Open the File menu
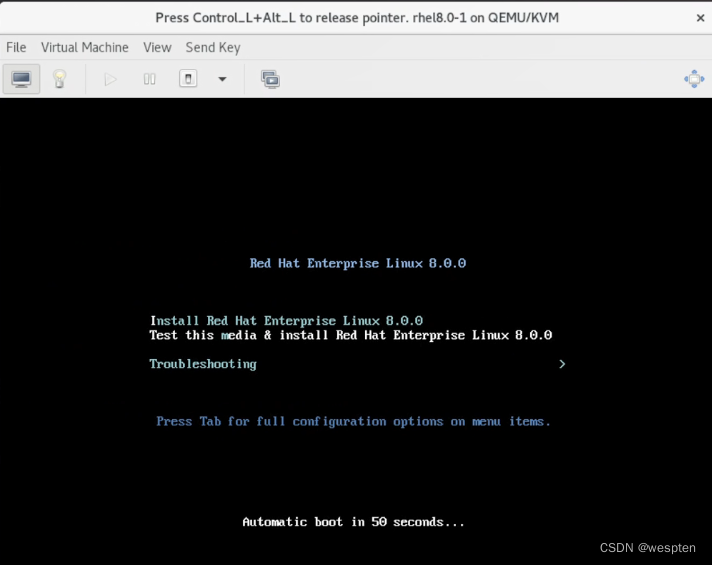The image size is (712, 565). click(16, 47)
